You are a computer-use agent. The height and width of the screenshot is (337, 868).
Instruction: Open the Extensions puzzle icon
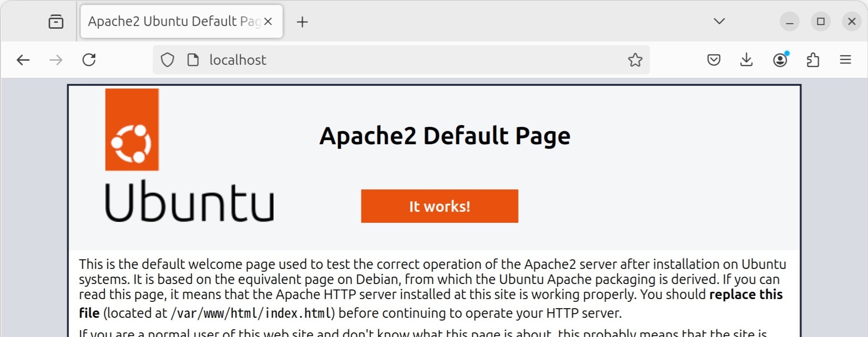coord(813,60)
